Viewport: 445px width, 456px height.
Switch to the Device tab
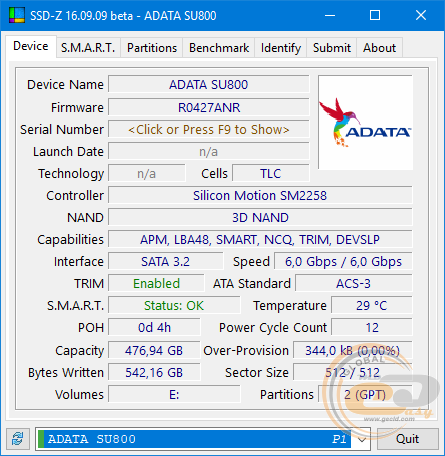[x=31, y=46]
